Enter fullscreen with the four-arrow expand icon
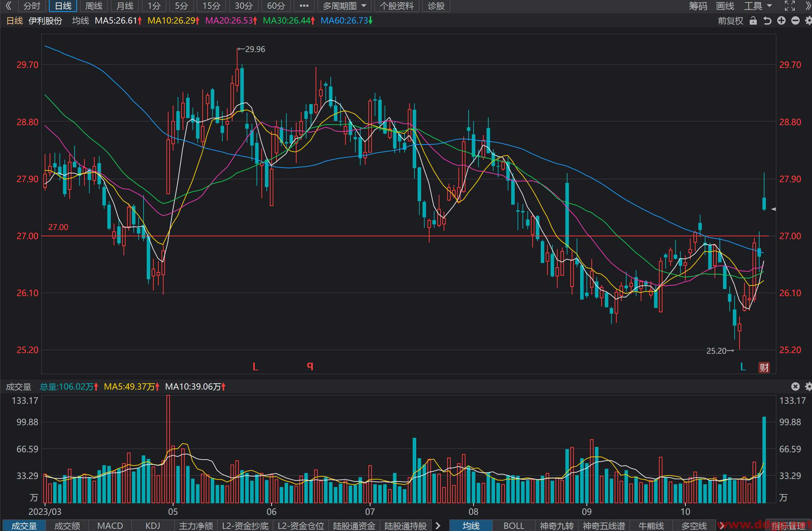This screenshot has height=531, width=812. click(x=790, y=6)
